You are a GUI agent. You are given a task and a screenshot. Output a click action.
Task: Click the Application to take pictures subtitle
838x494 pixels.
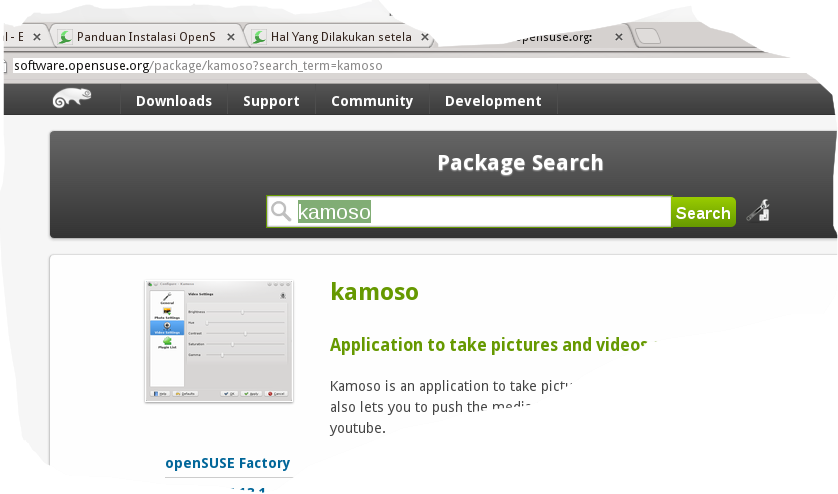[489, 345]
